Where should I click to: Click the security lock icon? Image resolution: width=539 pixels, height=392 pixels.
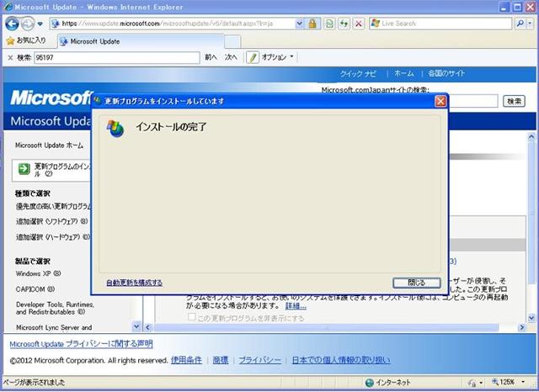312,24
